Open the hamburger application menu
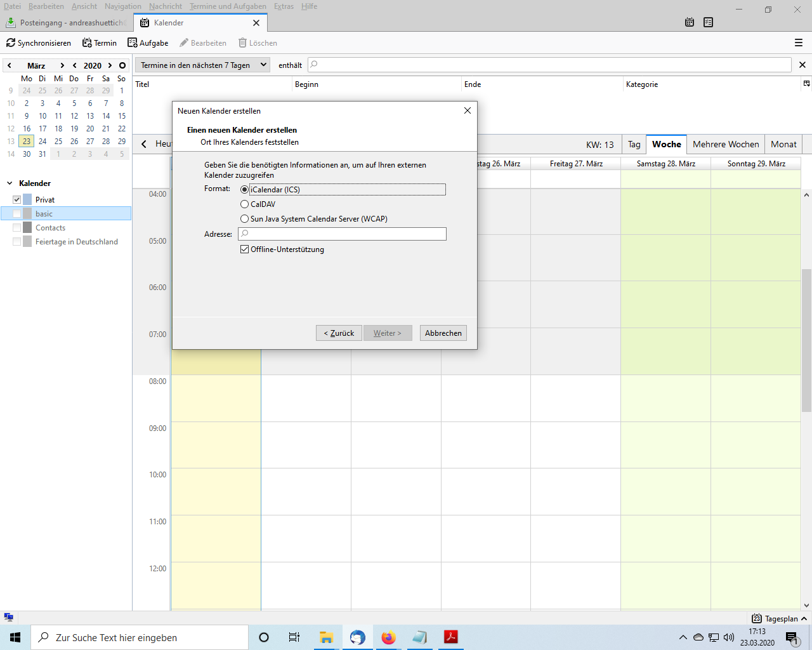 point(799,43)
